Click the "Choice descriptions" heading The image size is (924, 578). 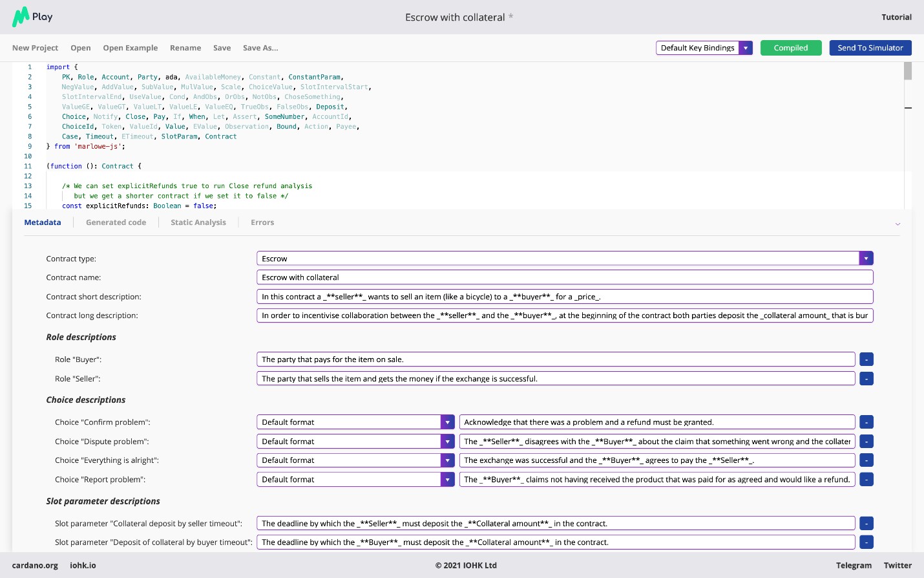pos(86,400)
